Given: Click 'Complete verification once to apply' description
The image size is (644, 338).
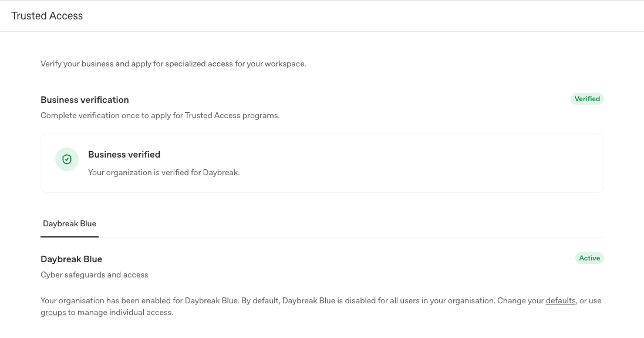Looking at the screenshot, I should [x=160, y=116].
